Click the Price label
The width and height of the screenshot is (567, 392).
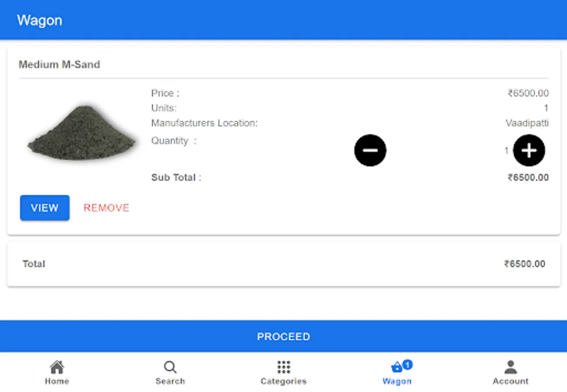(165, 93)
